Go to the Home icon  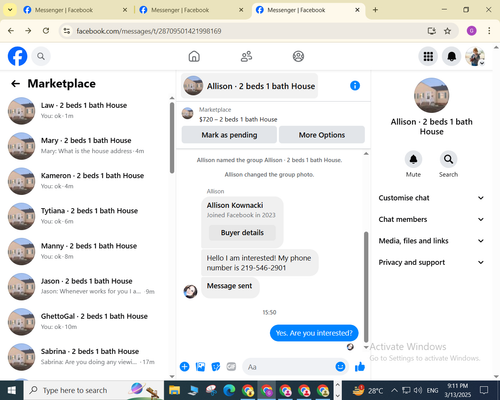[x=194, y=56]
